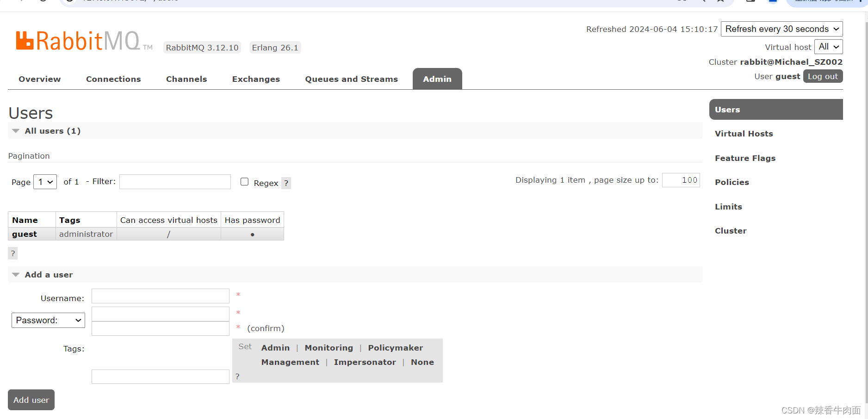Open the Page number dropdown
This screenshot has width=868, height=419.
(45, 182)
